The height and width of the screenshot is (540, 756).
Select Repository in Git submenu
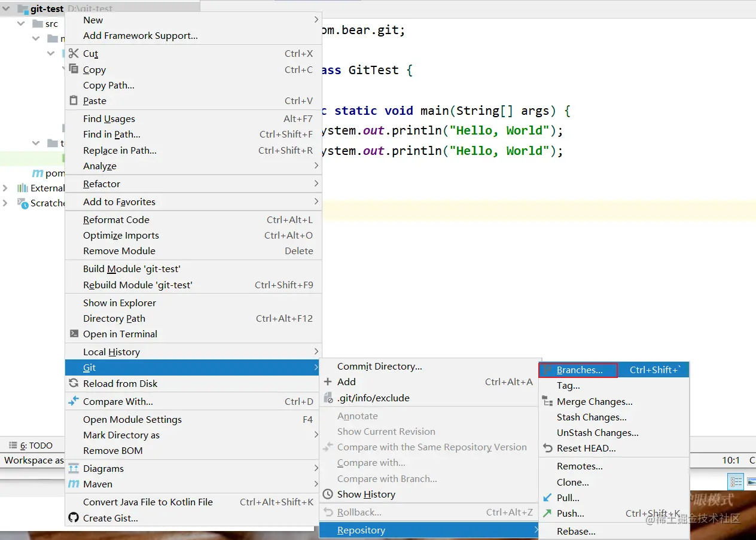(x=429, y=530)
